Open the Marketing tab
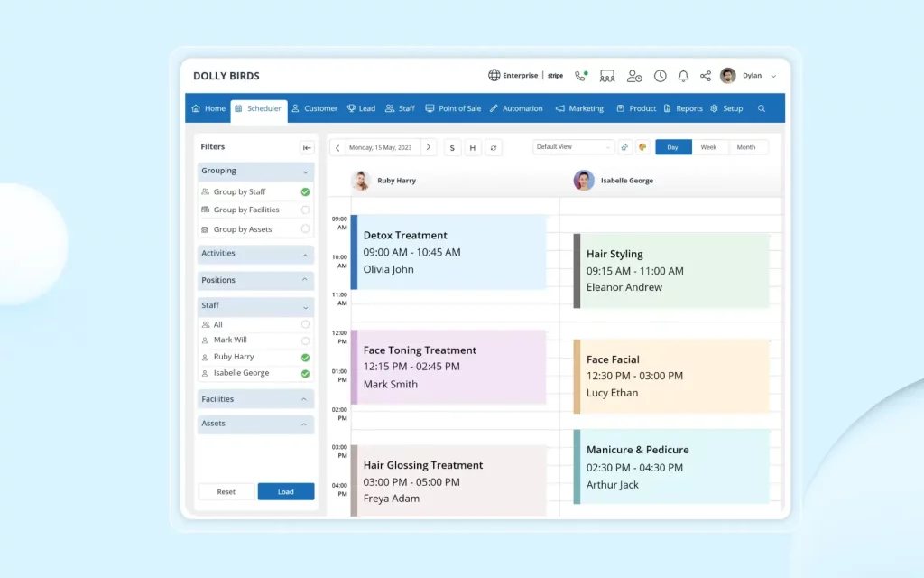The image size is (924, 578). coord(580,108)
